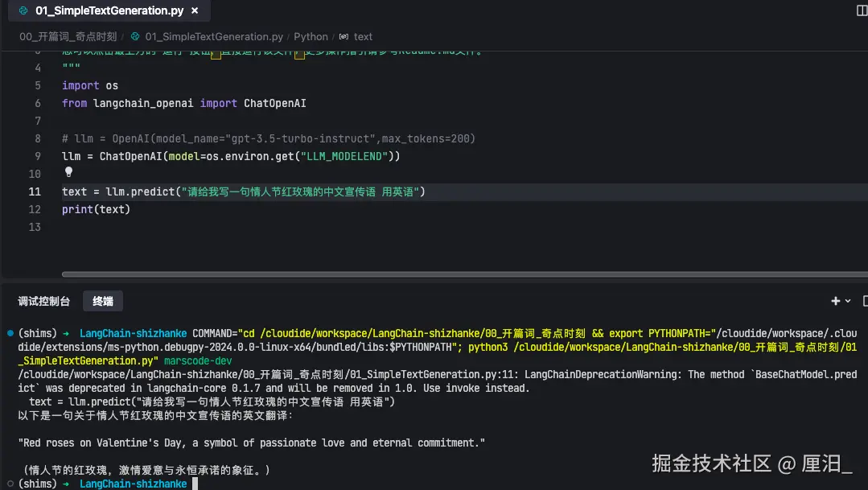Image resolution: width=868 pixels, height=490 pixels.
Task: Select the 终端 tab
Action: coord(102,300)
